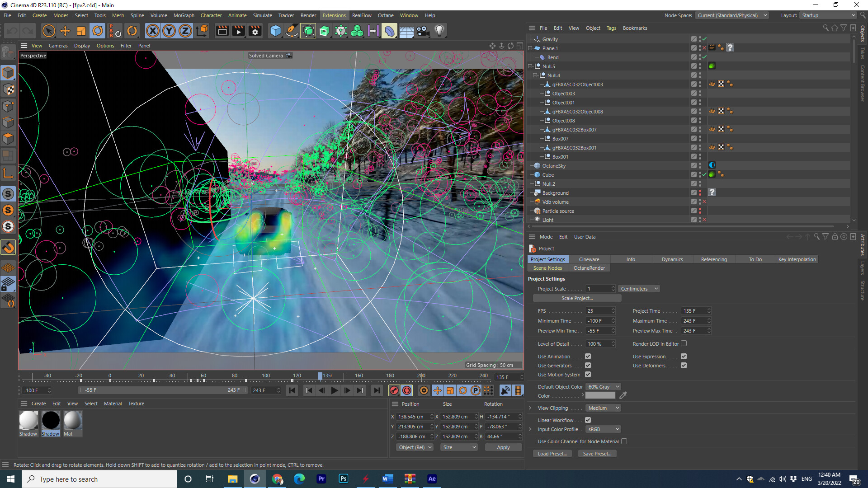This screenshot has height=488, width=868.
Task: Click the Record Active Objects button
Action: [x=394, y=390]
